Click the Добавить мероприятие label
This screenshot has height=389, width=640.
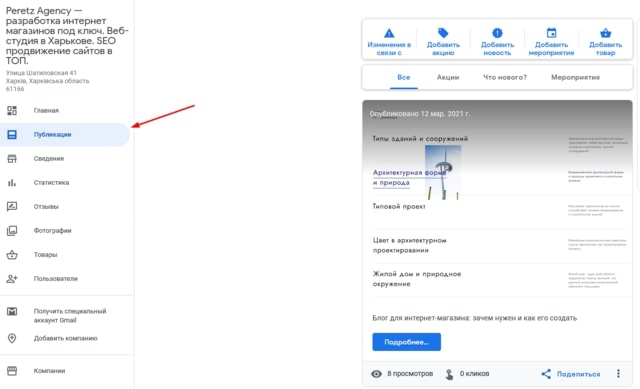[x=551, y=49]
